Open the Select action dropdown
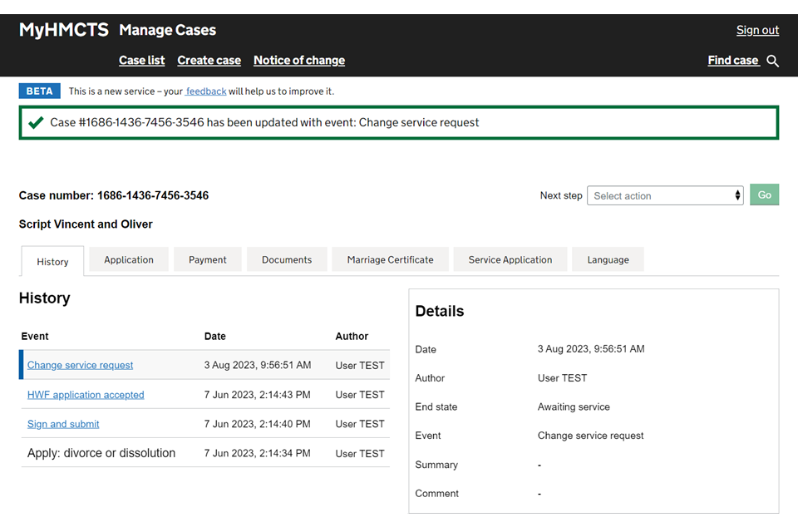The width and height of the screenshot is (798, 532). click(x=665, y=195)
